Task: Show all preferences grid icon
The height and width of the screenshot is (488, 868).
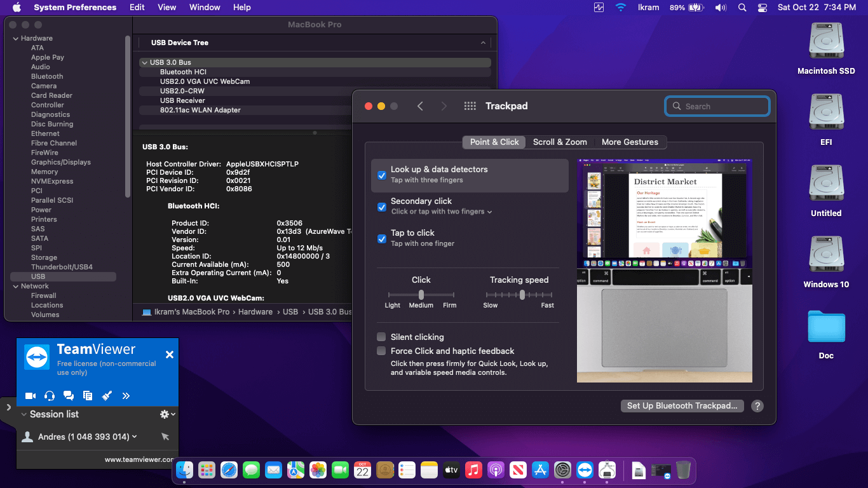Action: pos(470,106)
